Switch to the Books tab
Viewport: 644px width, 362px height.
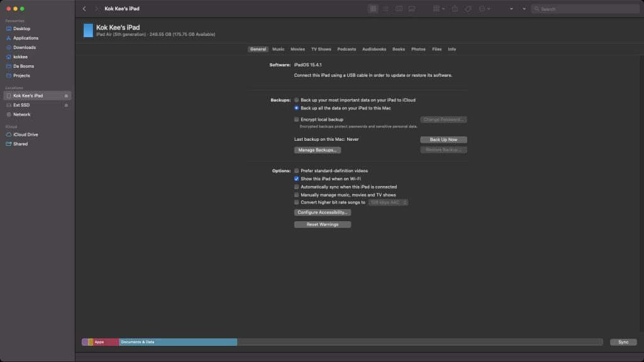click(398, 49)
